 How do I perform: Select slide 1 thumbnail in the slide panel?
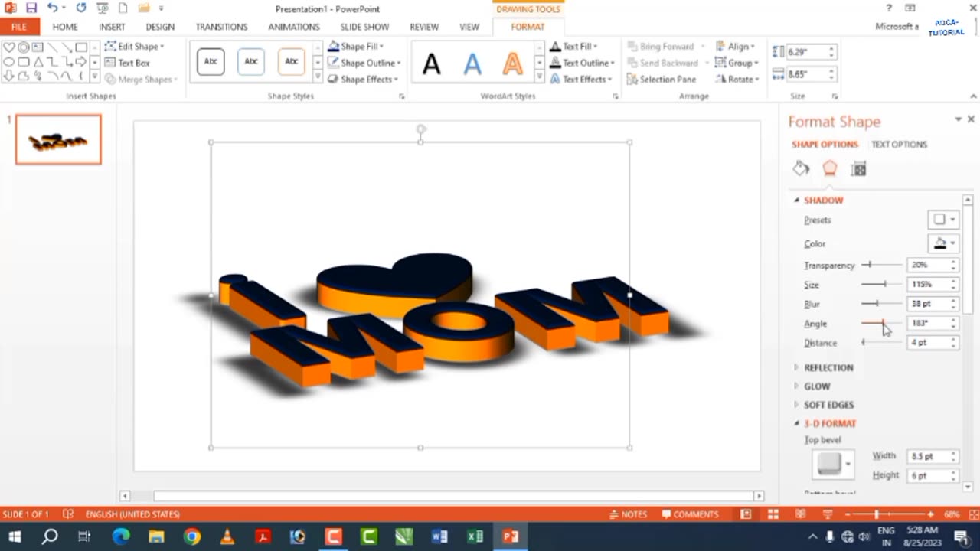coord(58,139)
